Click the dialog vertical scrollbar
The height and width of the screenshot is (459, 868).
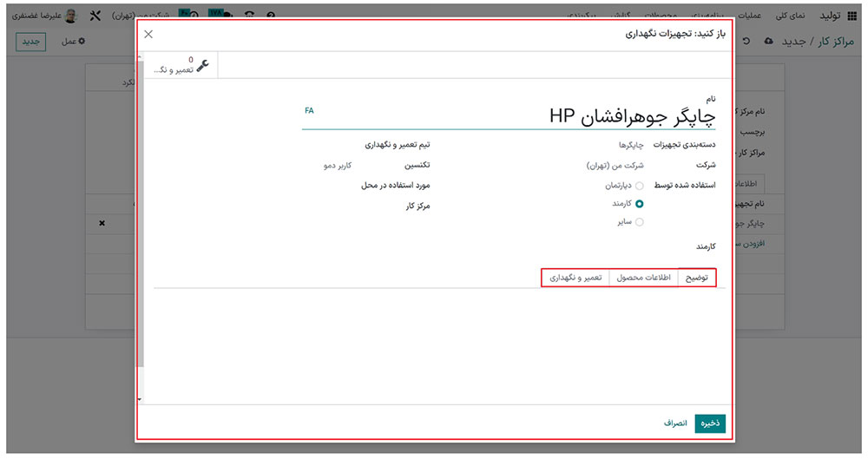pos(141,213)
